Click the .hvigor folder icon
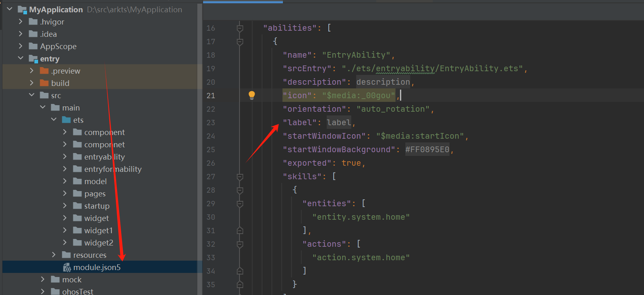This screenshot has width=644, height=295. pyautogui.click(x=33, y=22)
